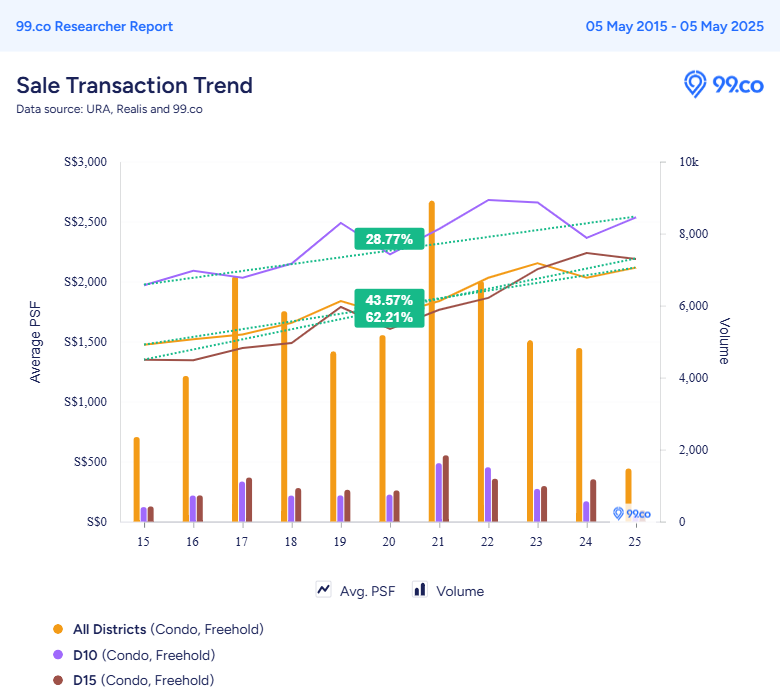Screen dimensions: 780x695
Task: Click the 43.57% 62.21% growth badge
Action: pos(389,308)
